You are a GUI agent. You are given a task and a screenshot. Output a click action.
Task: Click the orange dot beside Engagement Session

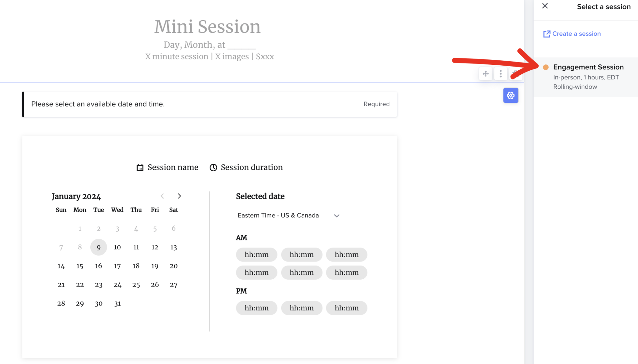546,67
